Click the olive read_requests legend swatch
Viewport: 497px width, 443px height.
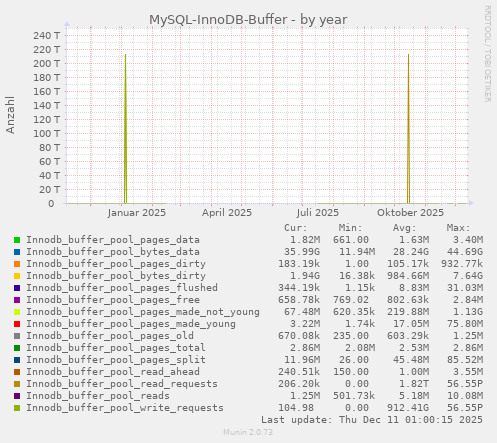(17, 384)
